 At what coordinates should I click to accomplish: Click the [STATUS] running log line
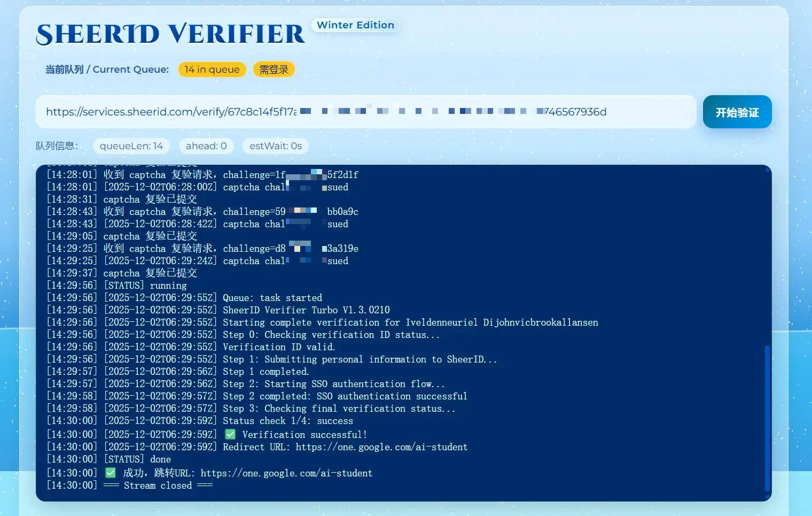(x=145, y=286)
